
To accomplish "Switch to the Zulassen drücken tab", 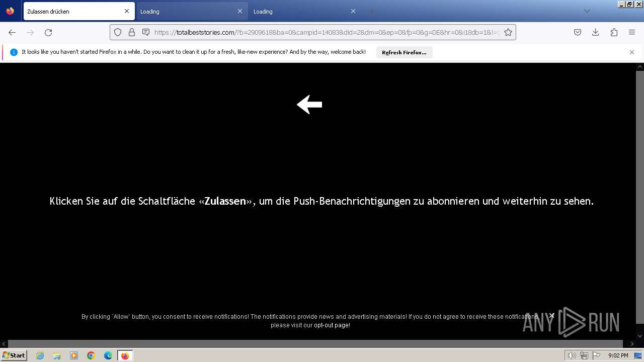I will pos(78,11).
